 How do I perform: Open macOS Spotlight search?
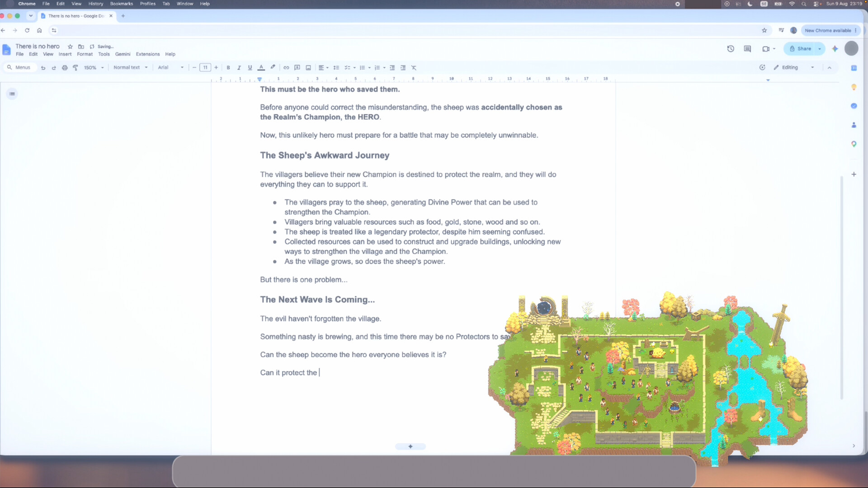coord(804,4)
